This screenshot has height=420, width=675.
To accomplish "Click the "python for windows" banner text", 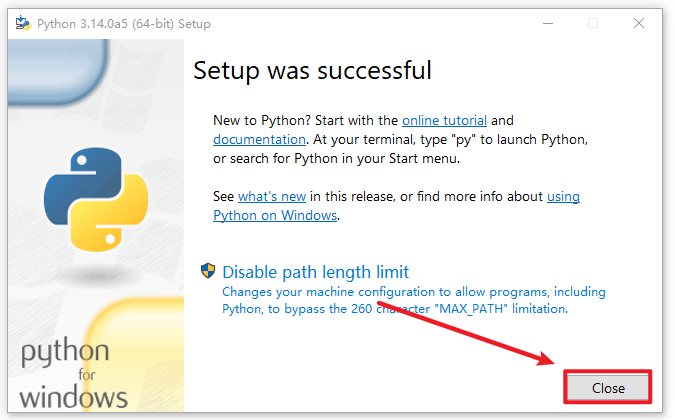I will tap(73, 374).
